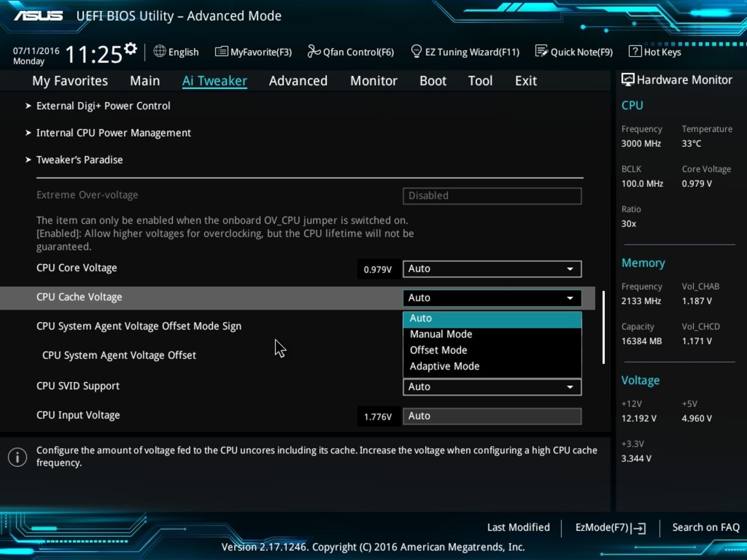747x560 pixels.
Task: Click the 0.979V core voltage reading box
Action: [x=378, y=269]
